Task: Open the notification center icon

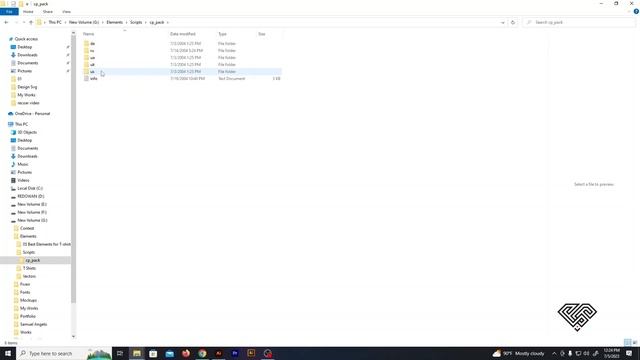Action: point(629,353)
